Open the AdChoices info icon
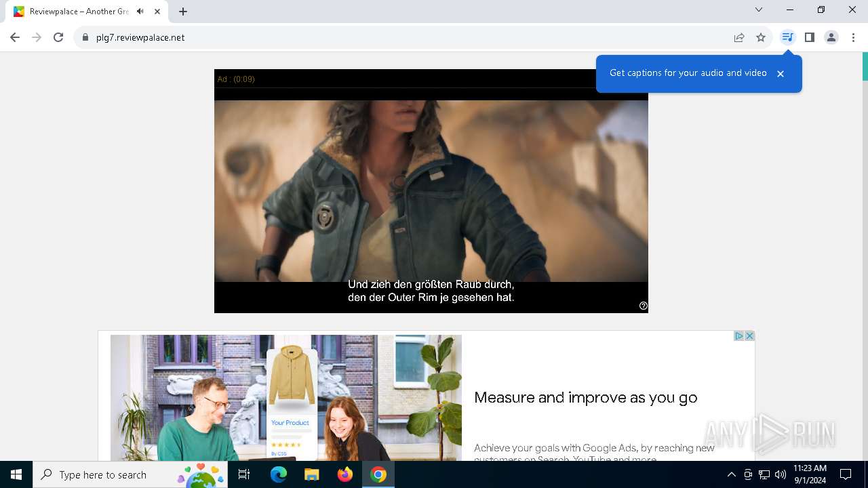The width and height of the screenshot is (868, 488). (x=739, y=336)
